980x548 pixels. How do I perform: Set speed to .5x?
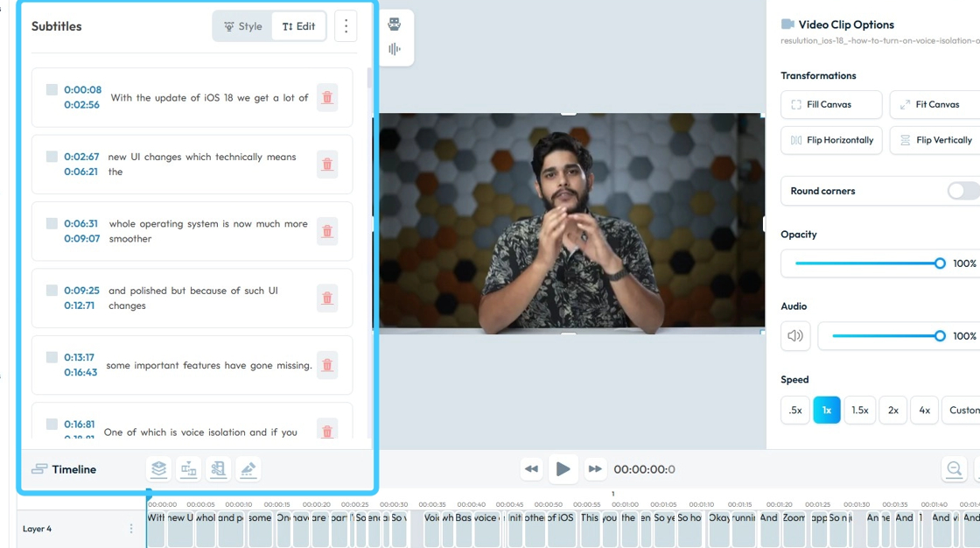coord(795,411)
